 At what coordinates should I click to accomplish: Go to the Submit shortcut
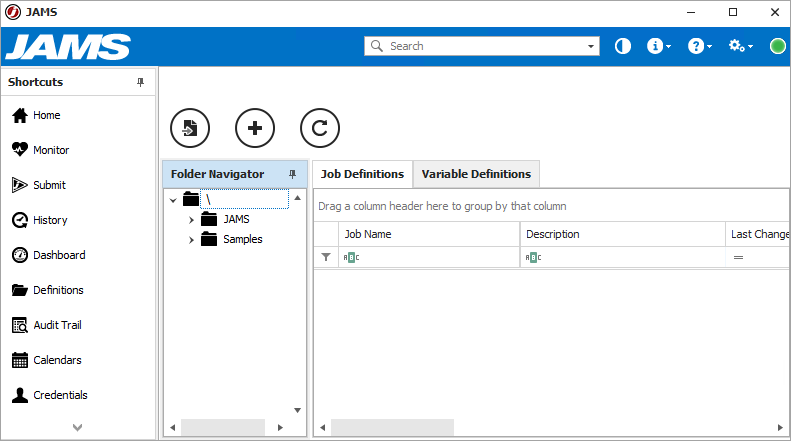[48, 185]
